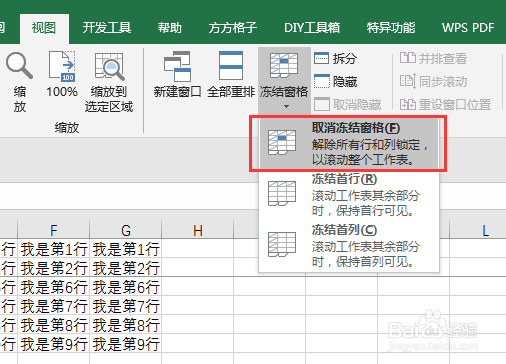Click View Side by Side (并排查看)
506x364 pixels.
[x=433, y=58]
